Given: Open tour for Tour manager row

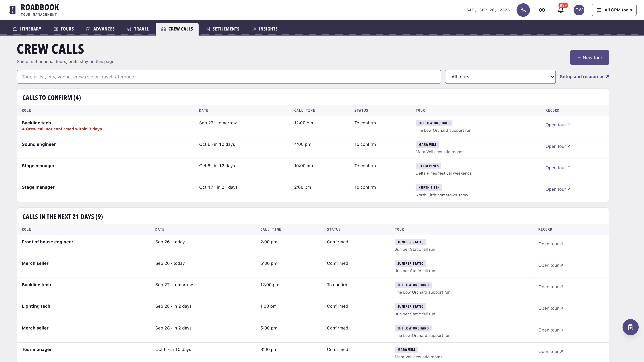Looking at the screenshot, I should coord(550,351).
